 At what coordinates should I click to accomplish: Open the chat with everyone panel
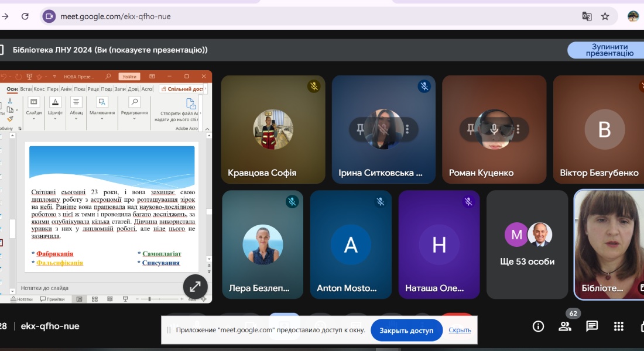click(x=592, y=326)
